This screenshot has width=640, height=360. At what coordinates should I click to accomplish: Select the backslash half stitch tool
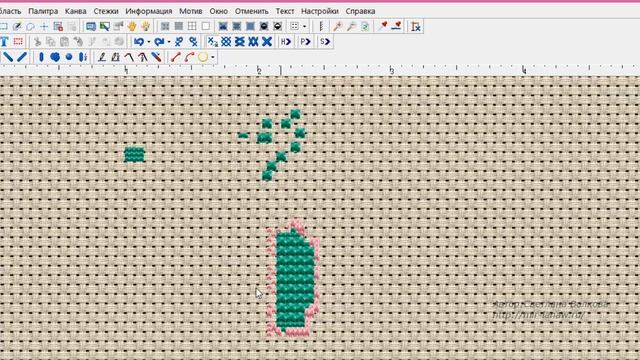coord(8,57)
